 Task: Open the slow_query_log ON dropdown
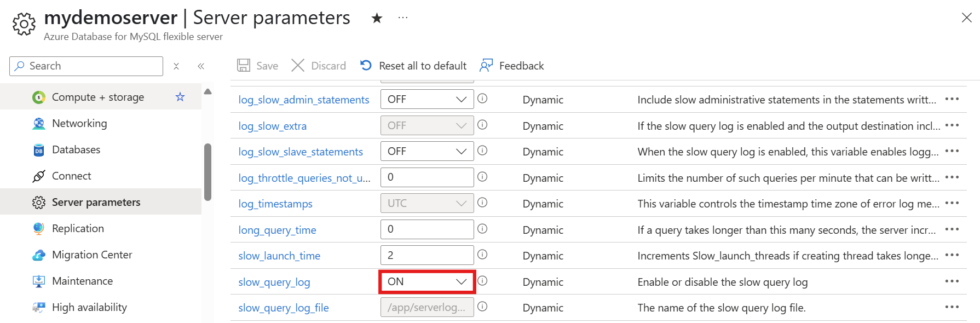pos(427,281)
